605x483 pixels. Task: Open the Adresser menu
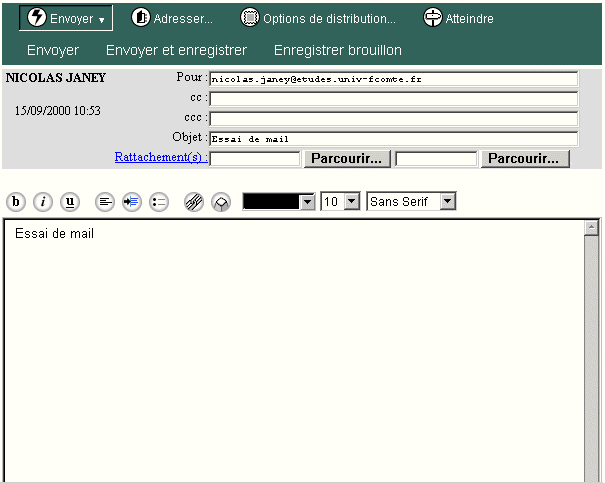tap(172, 18)
